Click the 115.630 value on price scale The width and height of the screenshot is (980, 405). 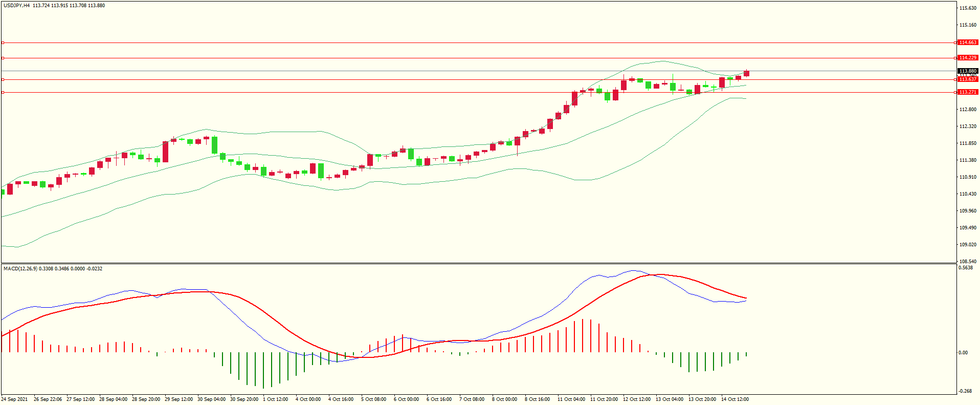[968, 8]
